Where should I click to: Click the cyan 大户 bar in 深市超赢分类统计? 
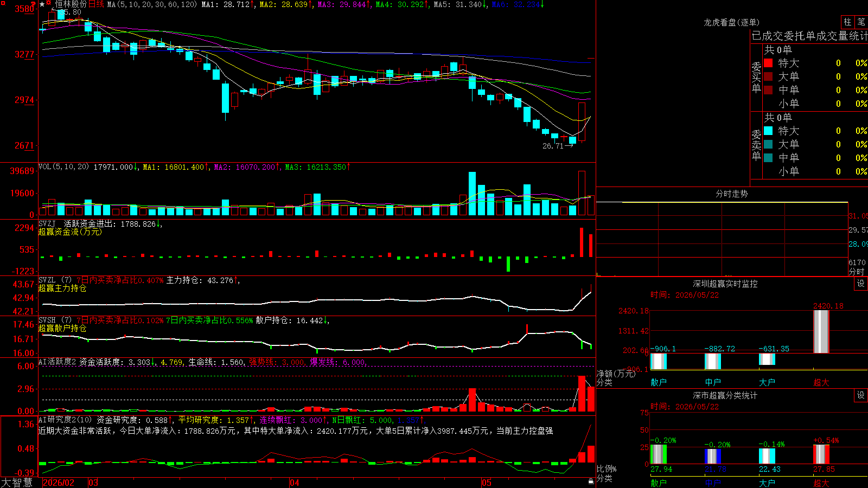(x=767, y=456)
